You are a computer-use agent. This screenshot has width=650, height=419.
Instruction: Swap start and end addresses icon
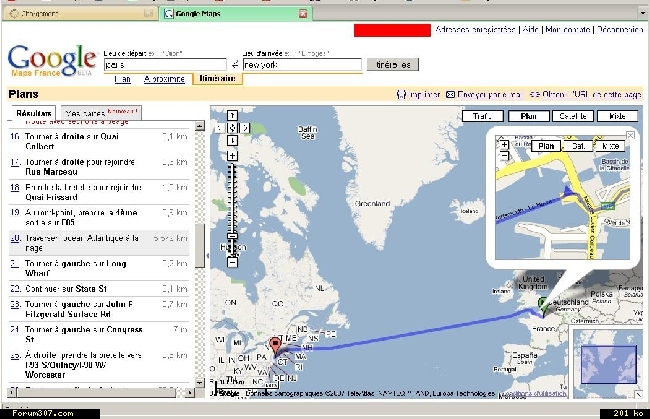[x=235, y=65]
